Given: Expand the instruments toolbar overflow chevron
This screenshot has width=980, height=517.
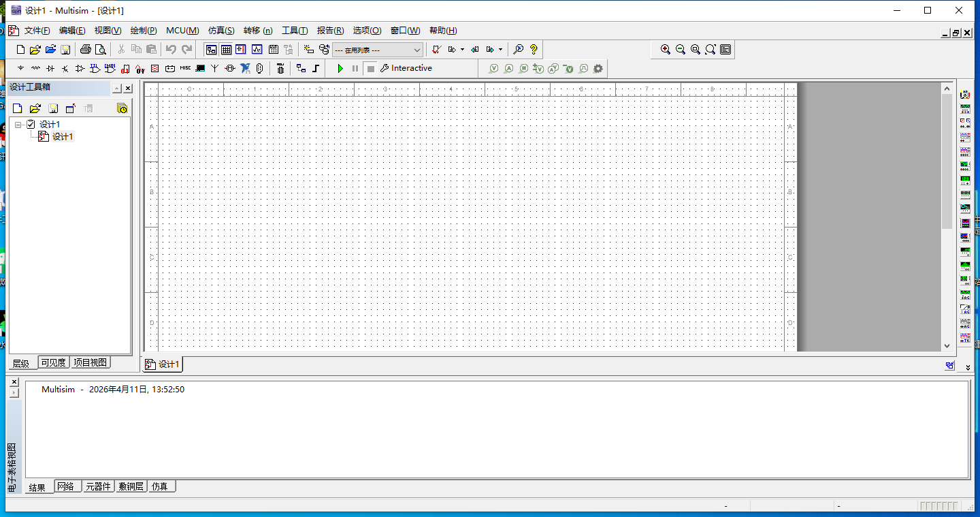Looking at the screenshot, I should tap(968, 367).
